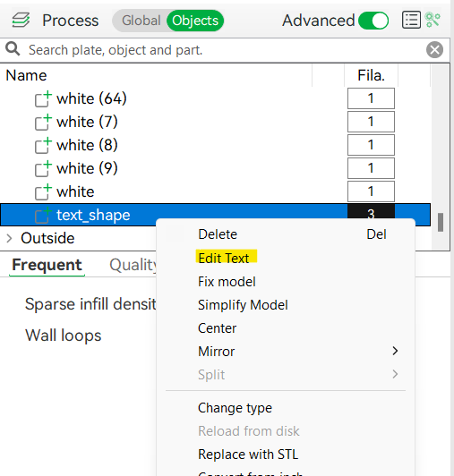Viewport: 454px width, 476px height.
Task: Click the Mirror submenu arrow
Action: tap(395, 351)
